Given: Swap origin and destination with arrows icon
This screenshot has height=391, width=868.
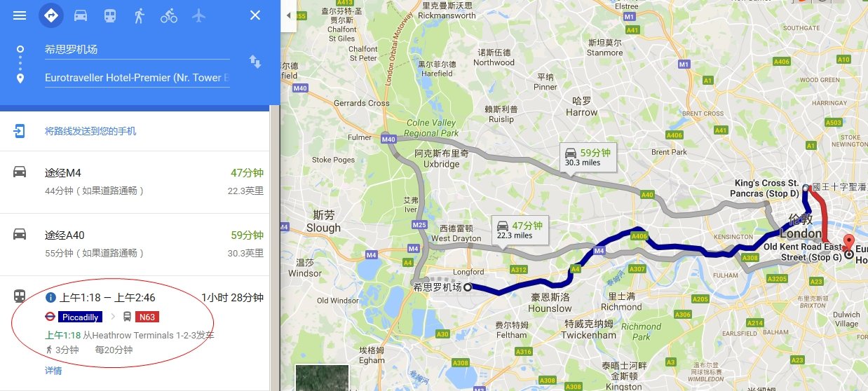Looking at the screenshot, I should pos(255,62).
